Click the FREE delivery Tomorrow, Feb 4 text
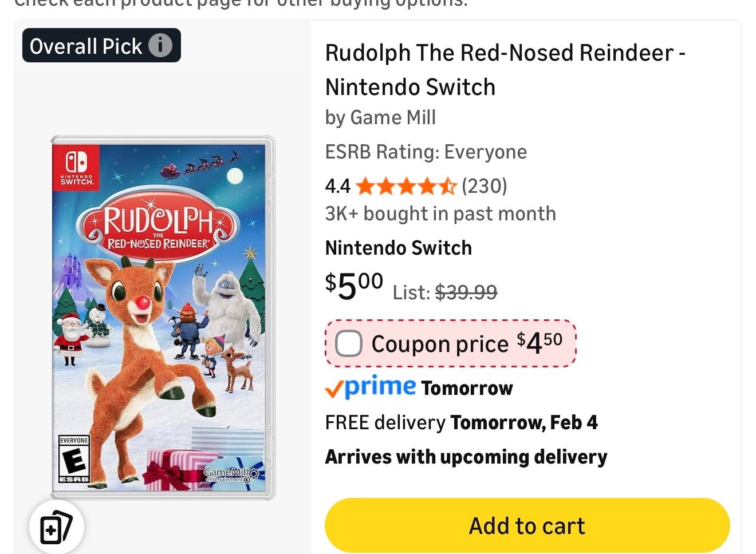The width and height of the screenshot is (756, 554). pos(461,422)
